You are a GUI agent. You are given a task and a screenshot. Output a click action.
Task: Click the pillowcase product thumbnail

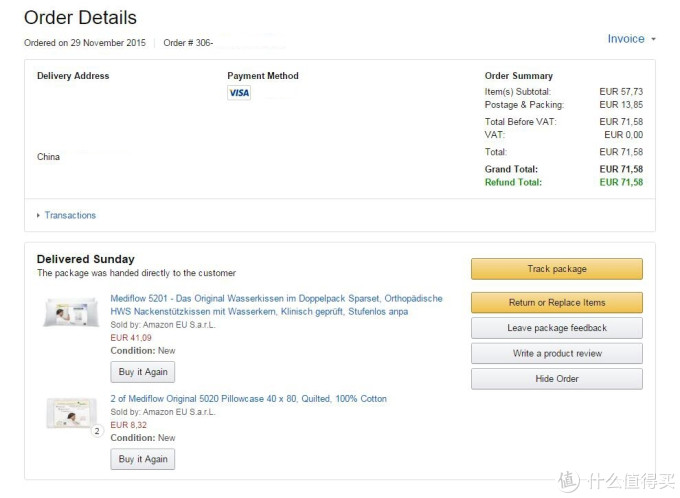71,413
